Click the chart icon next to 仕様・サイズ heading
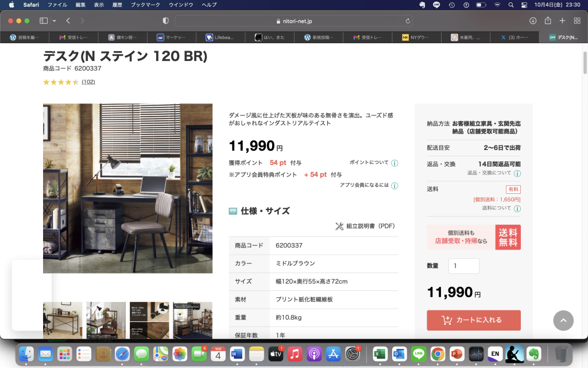Screen dimensions: 588x368 tap(231, 210)
